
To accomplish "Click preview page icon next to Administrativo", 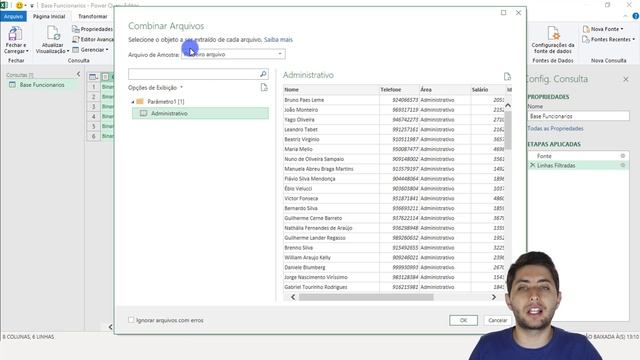I will 507,76.
